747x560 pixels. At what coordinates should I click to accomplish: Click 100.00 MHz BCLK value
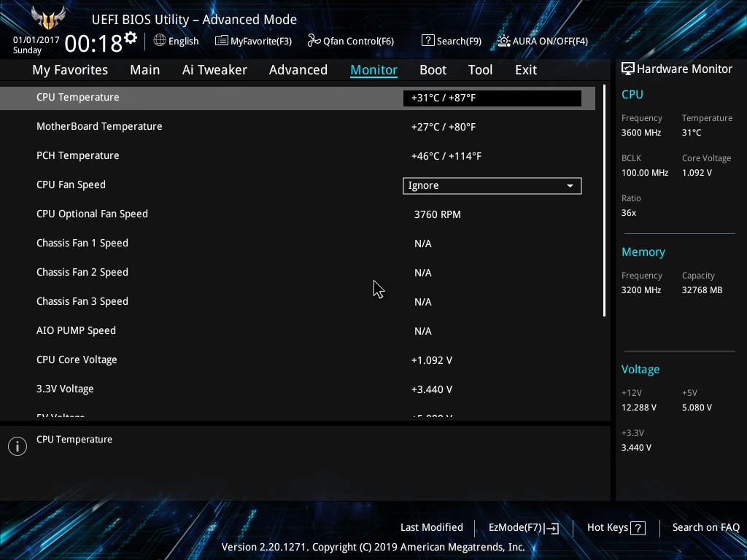coord(645,173)
